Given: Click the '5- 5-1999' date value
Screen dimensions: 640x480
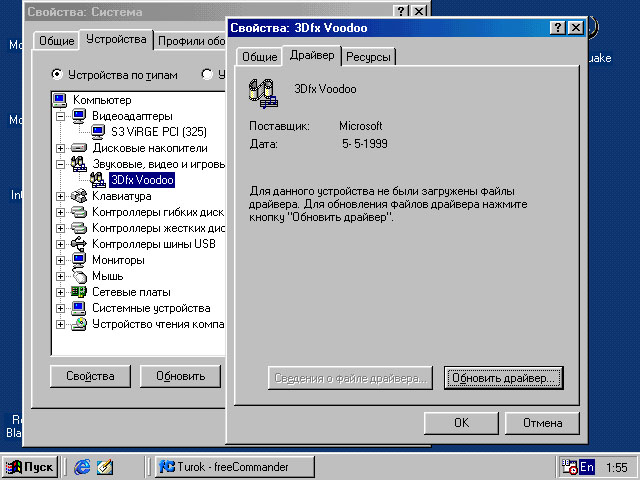Looking at the screenshot, I should (365, 144).
